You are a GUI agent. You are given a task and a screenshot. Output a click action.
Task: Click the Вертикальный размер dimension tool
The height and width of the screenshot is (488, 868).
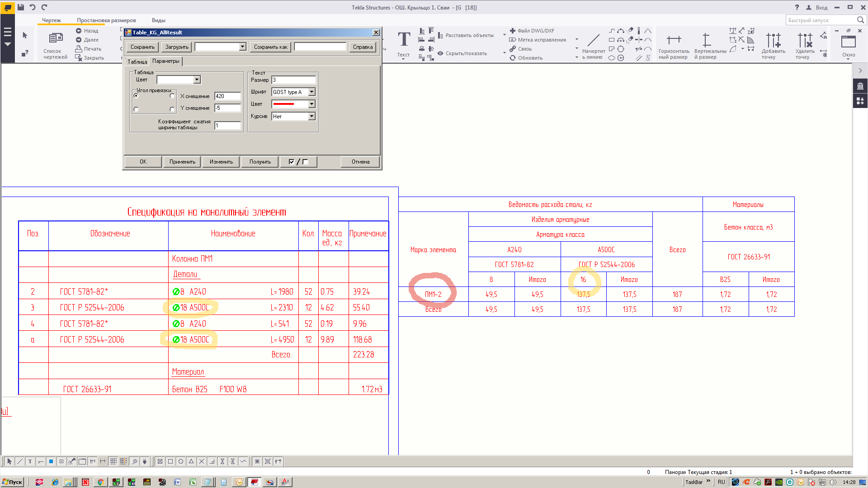pyautogui.click(x=706, y=41)
